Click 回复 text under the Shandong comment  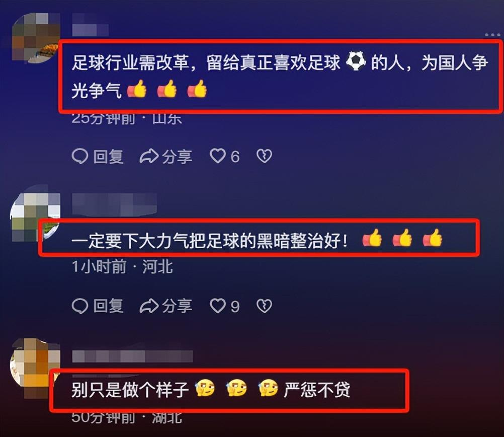(108, 157)
